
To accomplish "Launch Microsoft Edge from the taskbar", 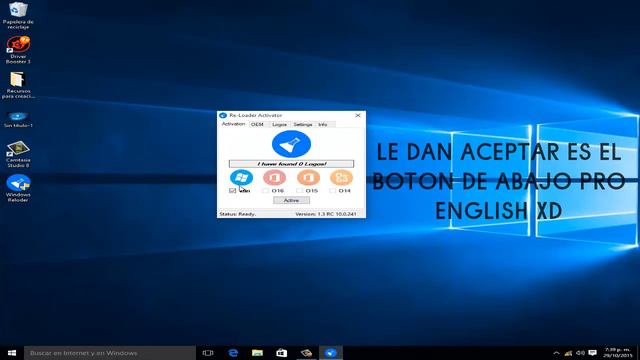I will [233, 353].
